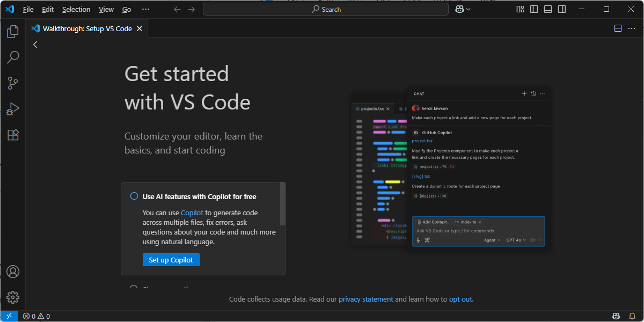The height and width of the screenshot is (322, 644).
Task: Open the editor More Actions ellipsis
Action: pos(632,28)
